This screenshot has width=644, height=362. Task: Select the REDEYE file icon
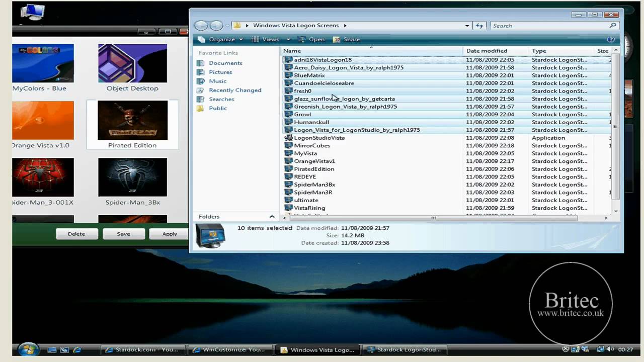[x=288, y=176]
